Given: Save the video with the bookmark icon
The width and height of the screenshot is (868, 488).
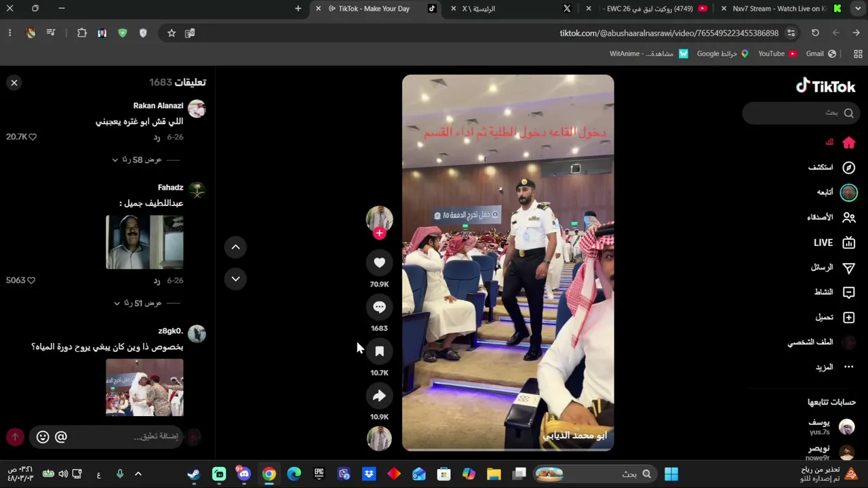Looking at the screenshot, I should 379,351.
